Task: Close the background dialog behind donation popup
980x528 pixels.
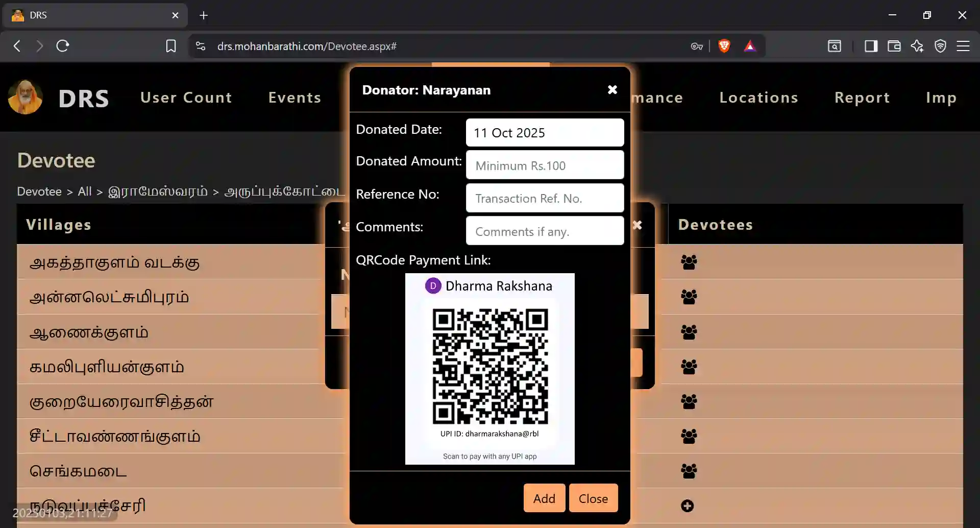Action: click(638, 225)
